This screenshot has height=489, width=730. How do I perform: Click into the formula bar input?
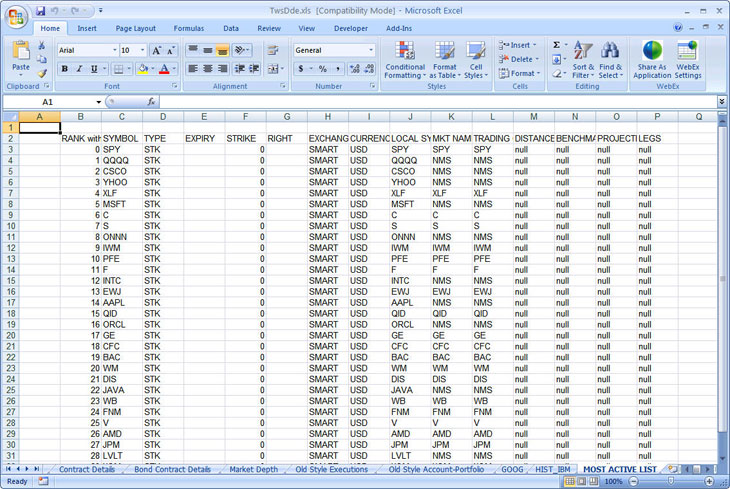tap(438, 102)
